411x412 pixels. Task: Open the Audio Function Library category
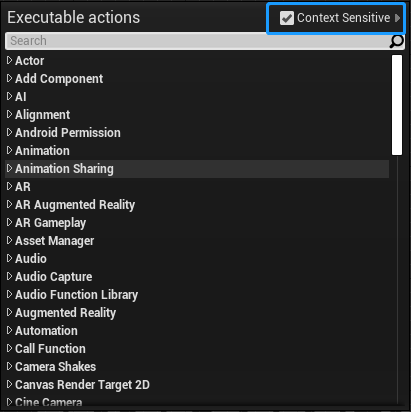[77, 295]
